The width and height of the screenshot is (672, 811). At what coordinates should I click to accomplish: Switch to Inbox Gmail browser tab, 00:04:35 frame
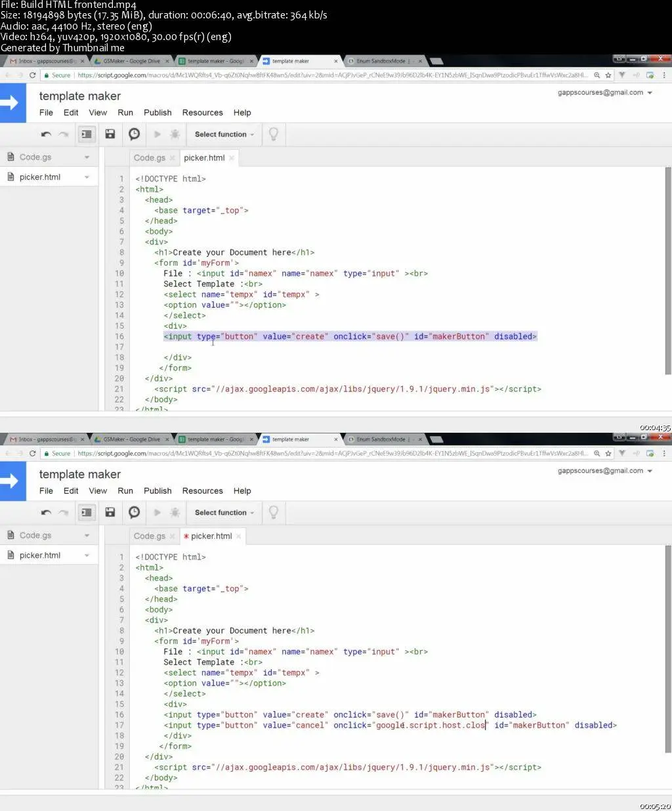[x=45, y=61]
